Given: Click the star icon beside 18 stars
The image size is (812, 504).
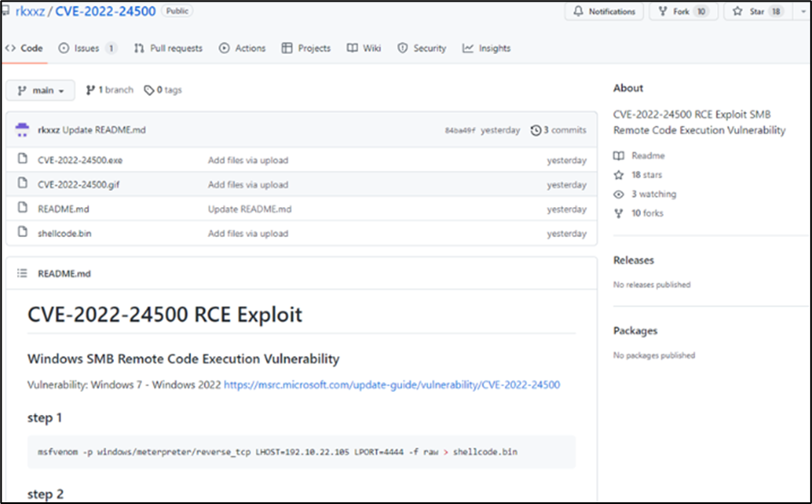Looking at the screenshot, I should click(x=619, y=175).
